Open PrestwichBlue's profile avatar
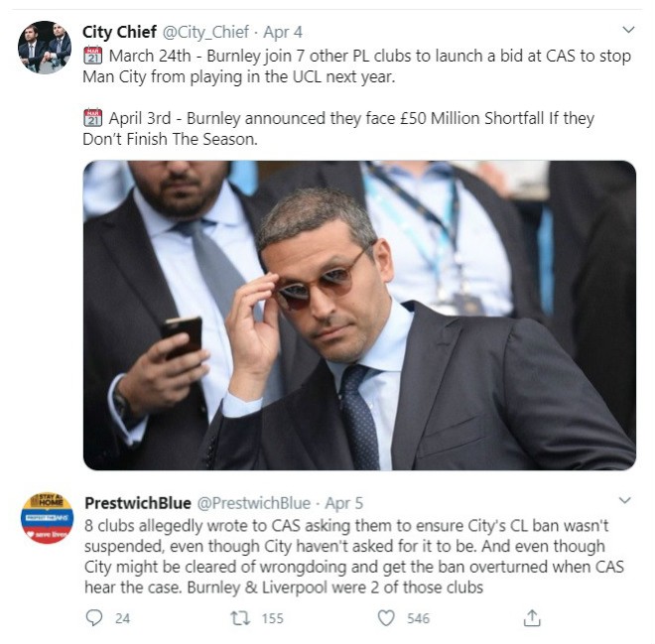Image resolution: width=655 pixels, height=644 pixels. pyautogui.click(x=45, y=517)
